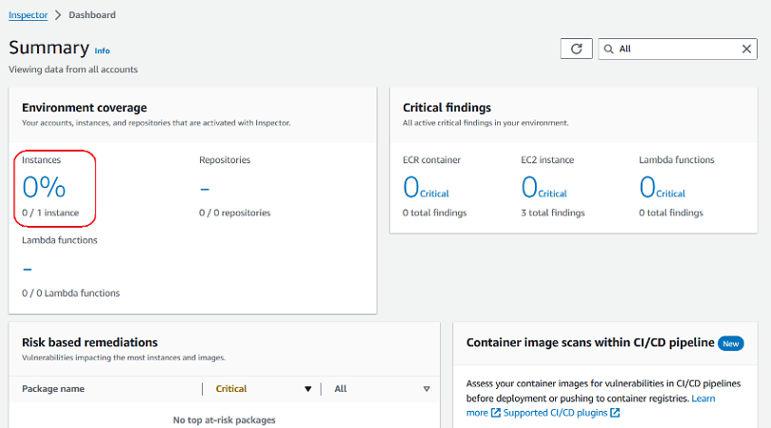Click the Dashboard breadcrumb item

click(x=92, y=15)
